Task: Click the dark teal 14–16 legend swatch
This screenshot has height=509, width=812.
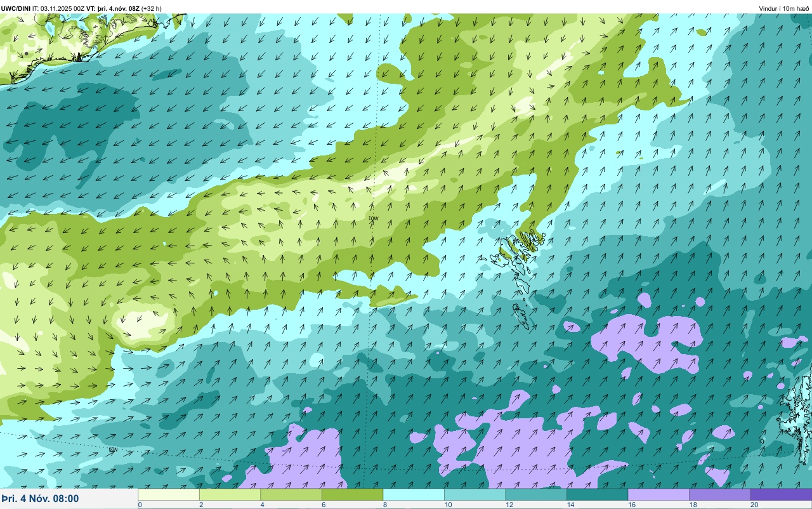Action: pyautogui.click(x=597, y=494)
